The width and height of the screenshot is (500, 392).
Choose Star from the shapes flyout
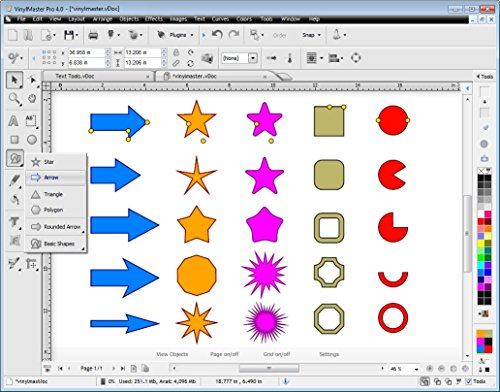(x=56, y=162)
